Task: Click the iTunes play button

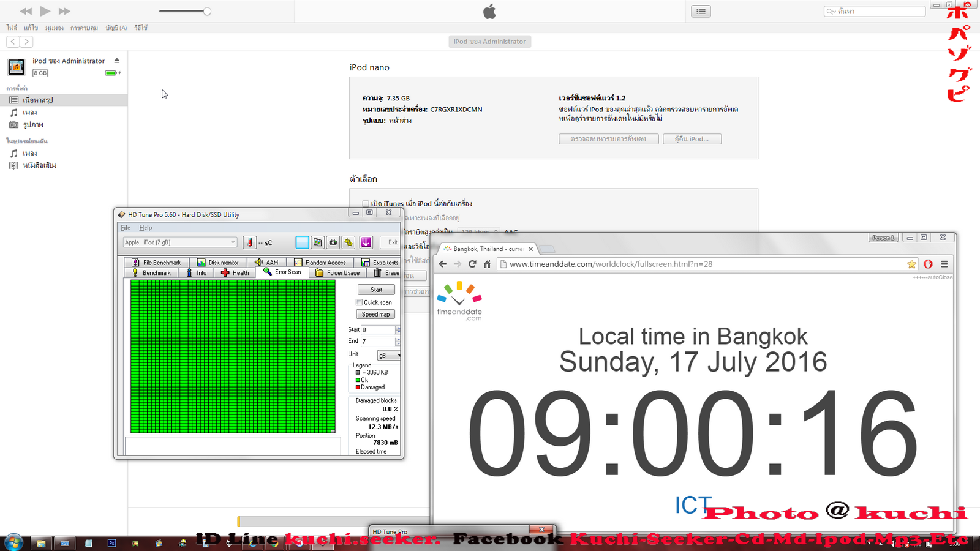Action: [x=45, y=11]
